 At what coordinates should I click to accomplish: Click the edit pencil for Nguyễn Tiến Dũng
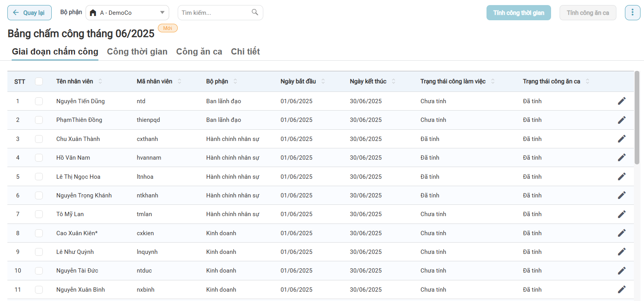621,101
